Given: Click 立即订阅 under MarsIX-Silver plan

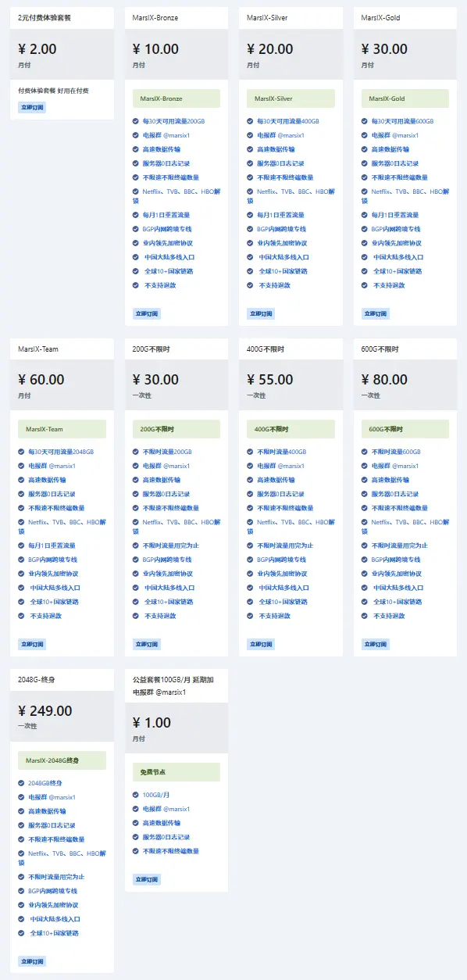Looking at the screenshot, I should (x=262, y=313).
